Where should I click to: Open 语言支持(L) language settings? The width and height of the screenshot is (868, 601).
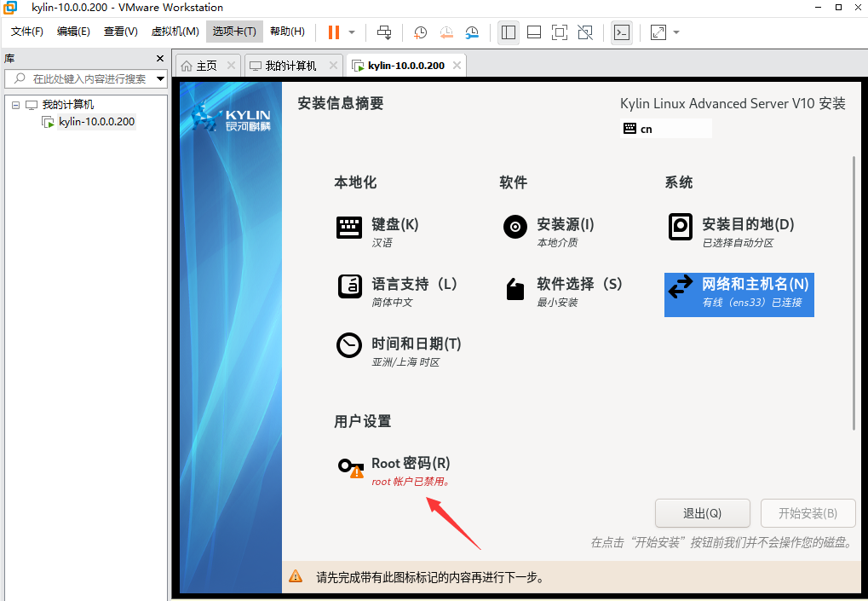tap(398, 292)
